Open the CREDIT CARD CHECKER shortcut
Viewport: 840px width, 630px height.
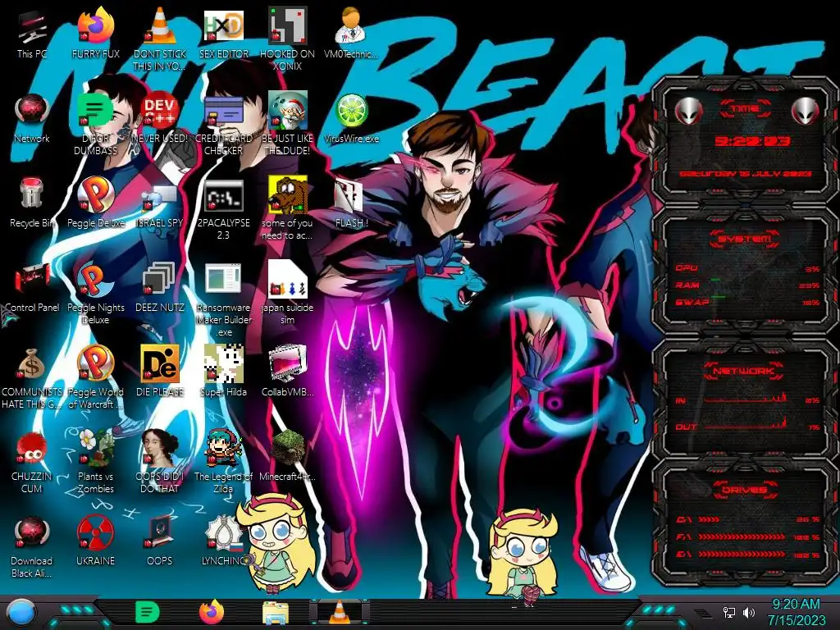coord(224,123)
